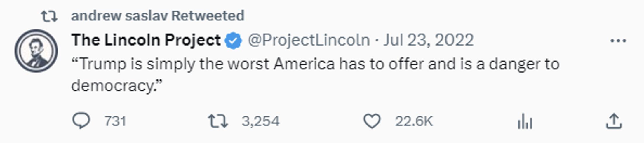The image size is (644, 143).
Task: Open the @ProjectLincoln handle link
Action: [x=309, y=40]
